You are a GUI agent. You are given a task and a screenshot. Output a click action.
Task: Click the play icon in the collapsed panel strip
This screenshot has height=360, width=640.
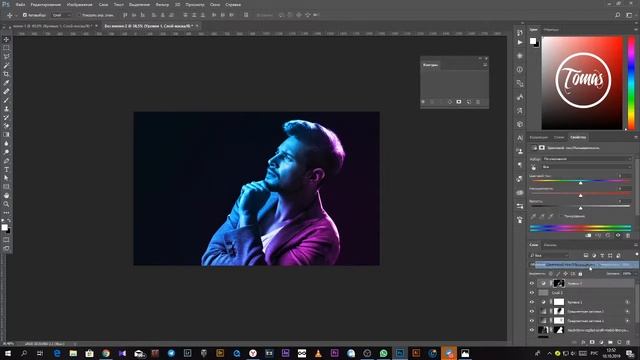coord(520,42)
